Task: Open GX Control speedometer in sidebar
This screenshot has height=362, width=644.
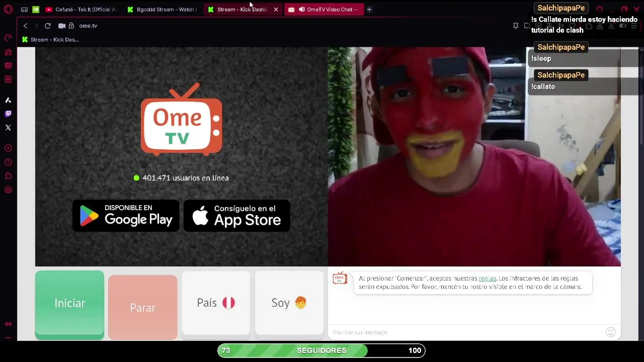Action: click(x=8, y=38)
